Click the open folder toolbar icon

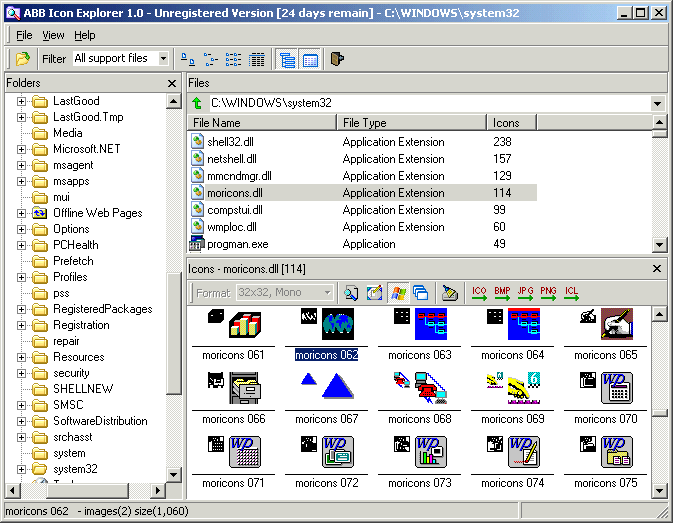click(23, 59)
